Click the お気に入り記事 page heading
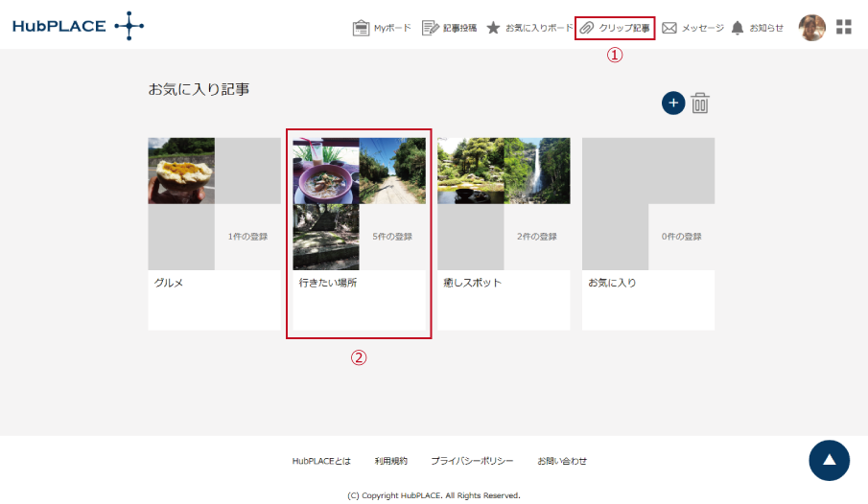The width and height of the screenshot is (868, 504). tap(199, 89)
